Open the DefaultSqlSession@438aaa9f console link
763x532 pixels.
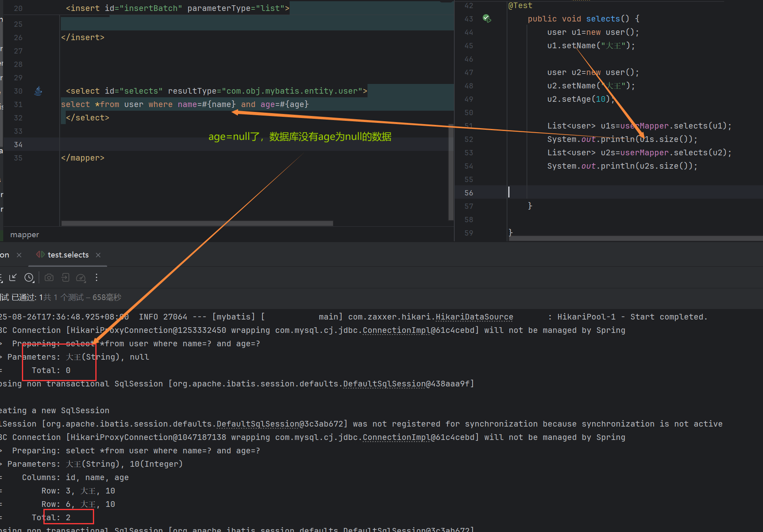point(408,384)
